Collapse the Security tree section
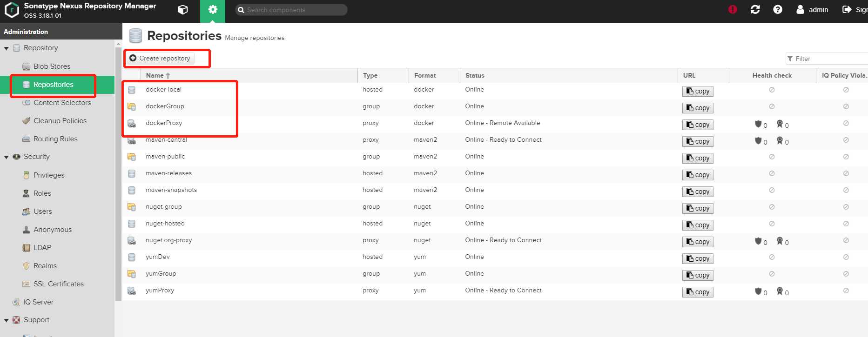Viewport: 868px width, 337px height. click(7, 157)
